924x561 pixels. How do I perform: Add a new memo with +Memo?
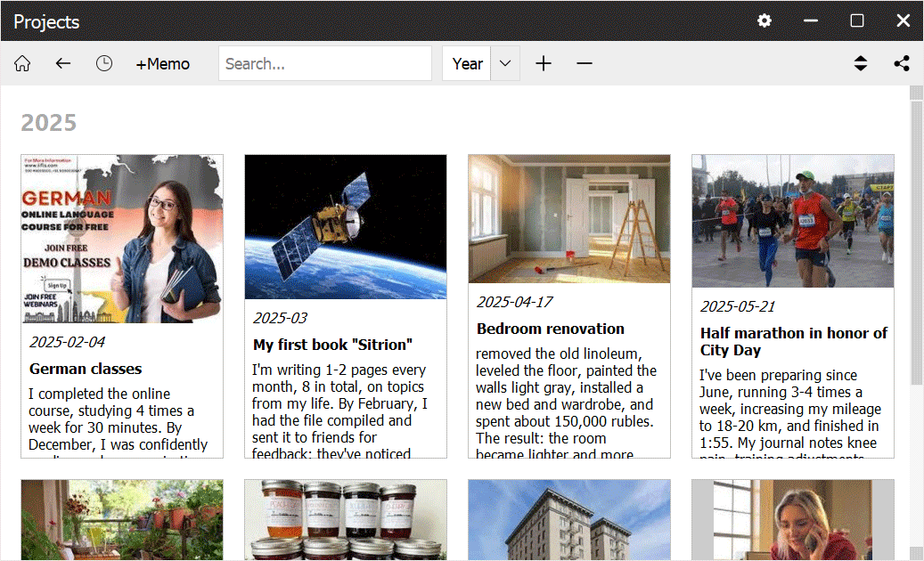[162, 64]
